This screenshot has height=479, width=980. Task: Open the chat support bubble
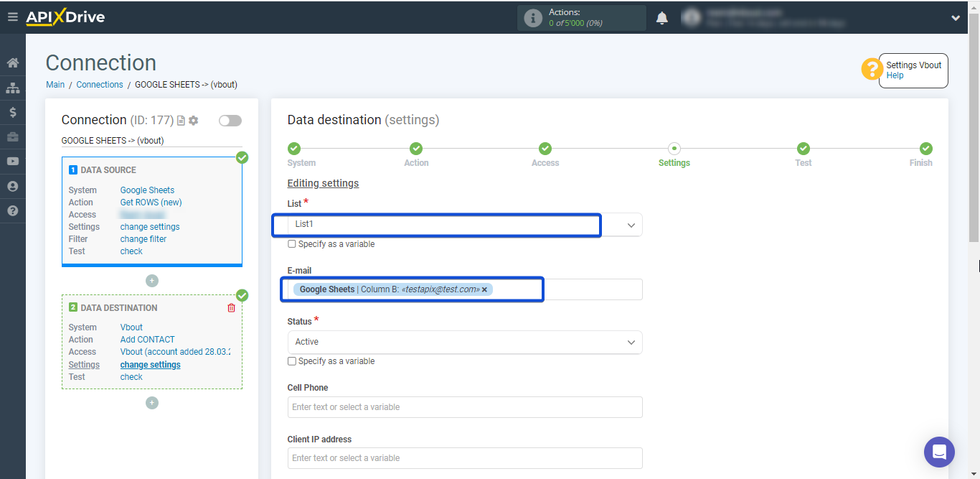pos(939,452)
